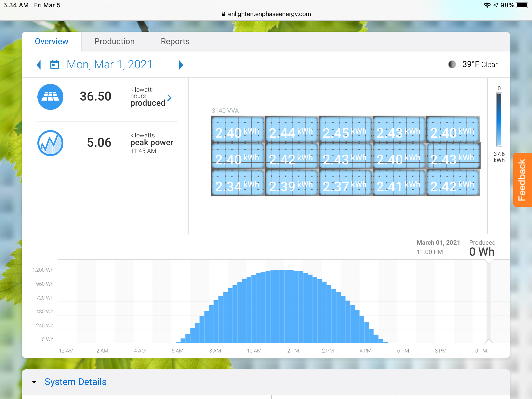Tap the battery status icon
This screenshot has width=532, height=399.
pos(522,5)
